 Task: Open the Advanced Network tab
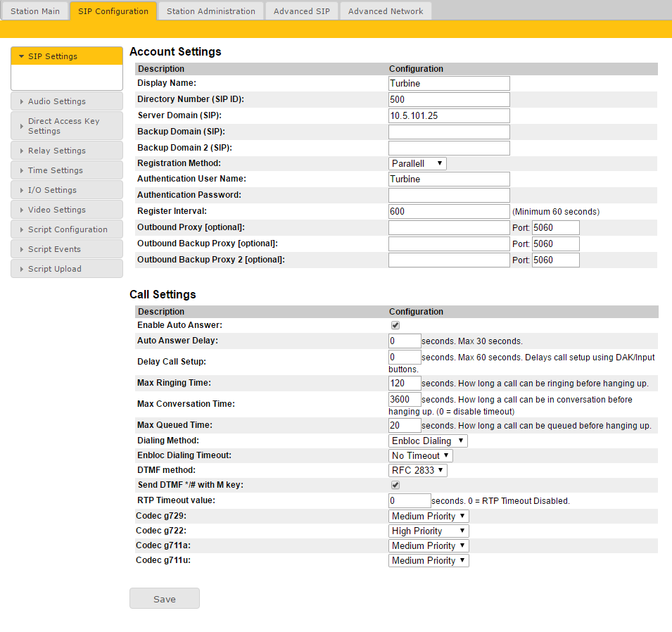(x=385, y=11)
